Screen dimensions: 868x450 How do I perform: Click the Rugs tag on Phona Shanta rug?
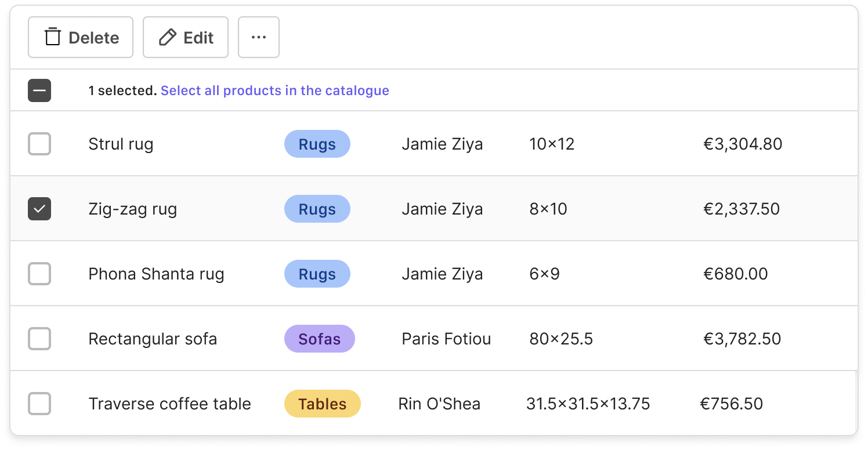click(317, 274)
